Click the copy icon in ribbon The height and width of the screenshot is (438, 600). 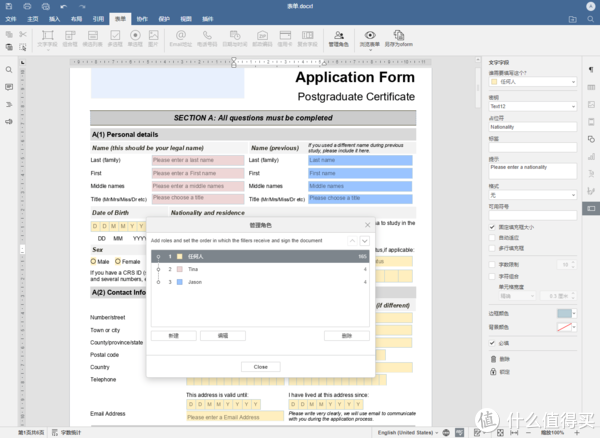tap(9, 34)
